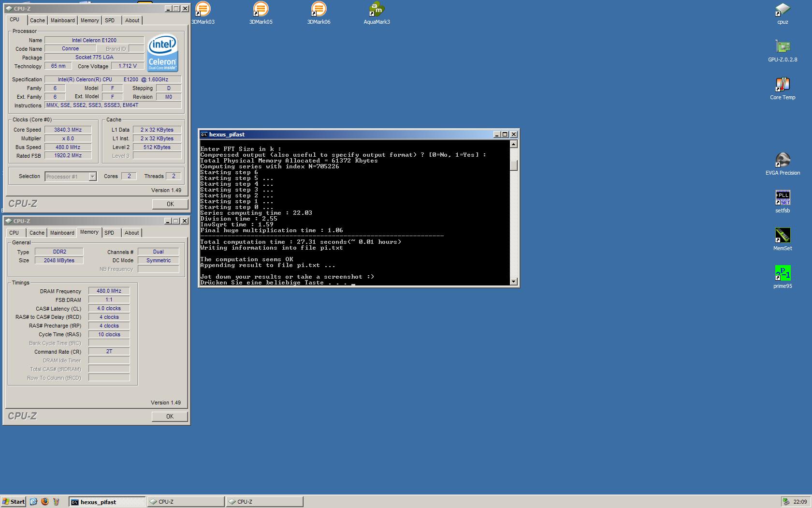Open EVGA Precision desktop shortcut
The height and width of the screenshot is (508, 812).
(783, 164)
